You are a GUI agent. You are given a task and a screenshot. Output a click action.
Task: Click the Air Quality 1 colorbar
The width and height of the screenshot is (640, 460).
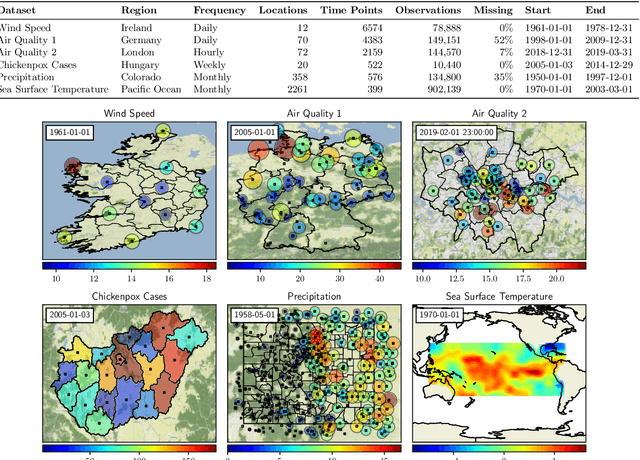(x=314, y=266)
